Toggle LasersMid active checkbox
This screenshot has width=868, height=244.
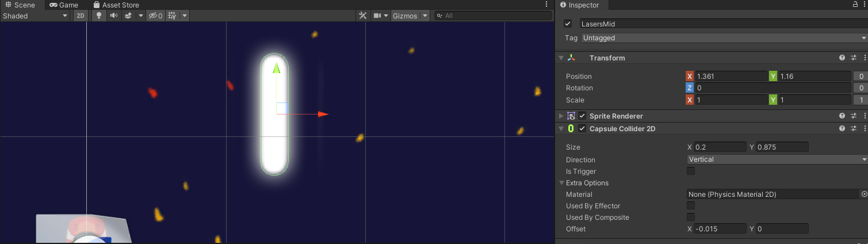coord(568,24)
